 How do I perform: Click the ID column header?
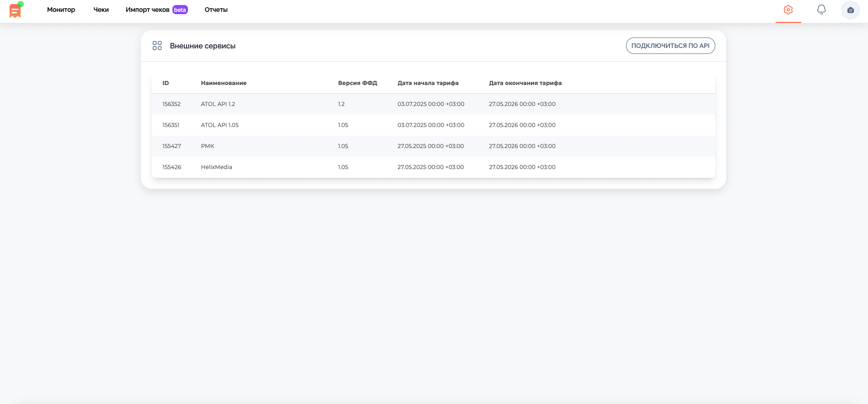[x=166, y=83]
